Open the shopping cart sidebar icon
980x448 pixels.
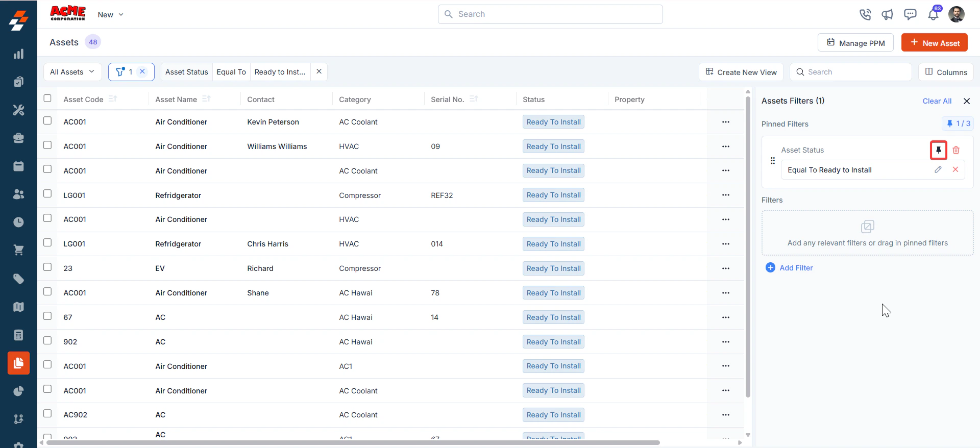coord(18,250)
